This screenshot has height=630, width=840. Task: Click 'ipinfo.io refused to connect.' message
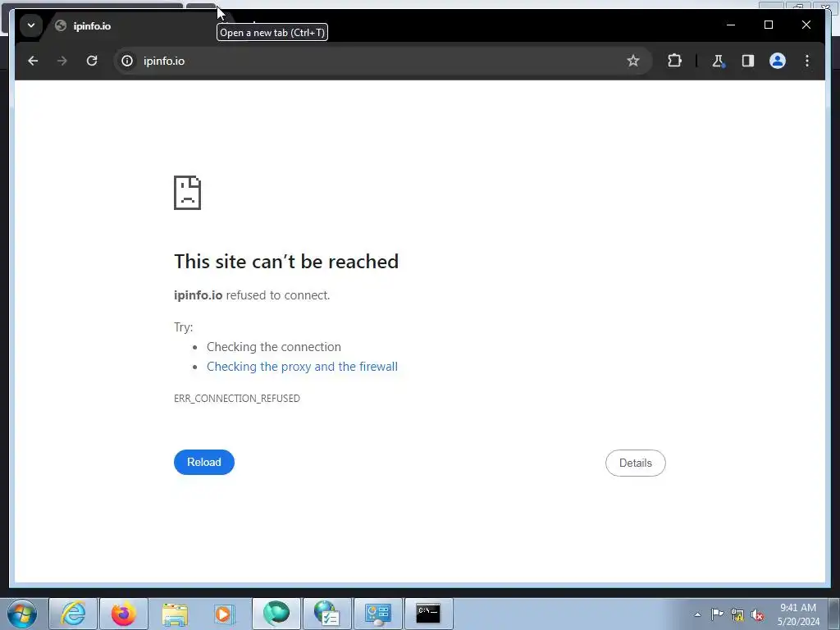tap(252, 295)
